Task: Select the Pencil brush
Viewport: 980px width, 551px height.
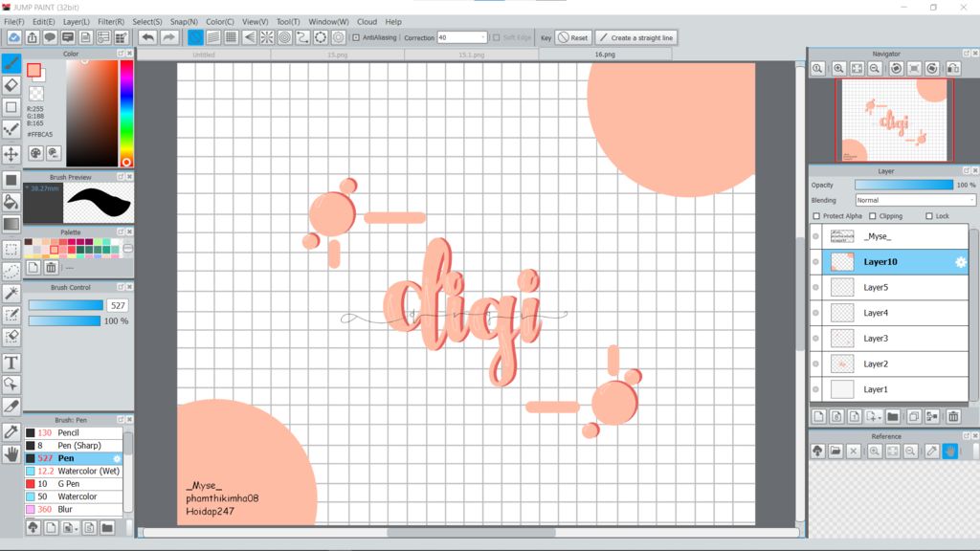Action: (x=74, y=432)
